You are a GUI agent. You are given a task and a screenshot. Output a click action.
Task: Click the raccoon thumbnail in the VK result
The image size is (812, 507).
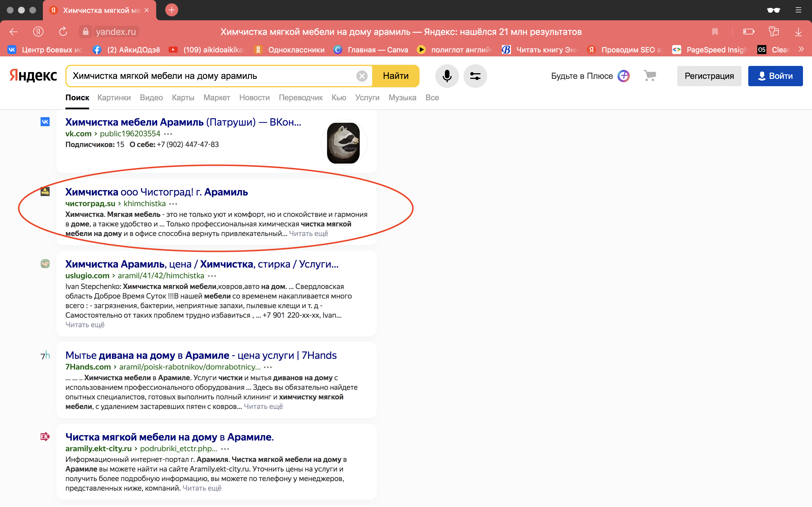pyautogui.click(x=343, y=143)
